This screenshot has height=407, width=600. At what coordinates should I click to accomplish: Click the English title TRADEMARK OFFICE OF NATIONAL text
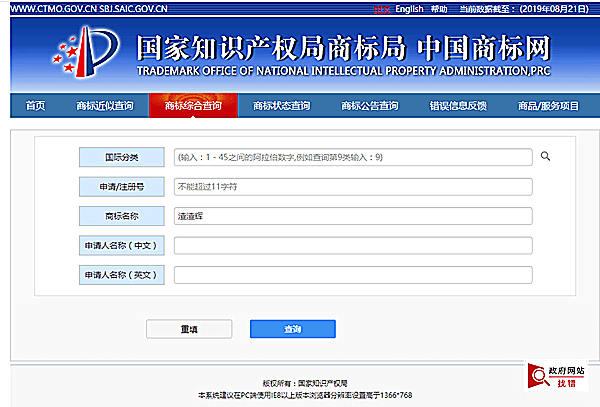344,71
